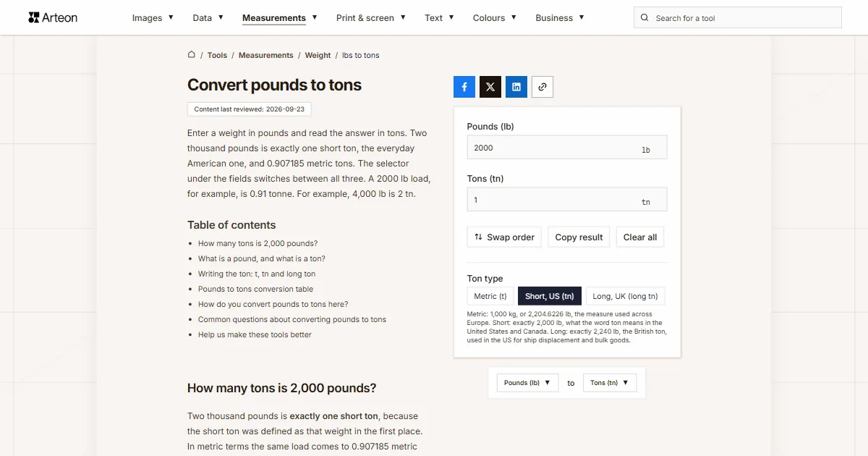Jump to 'How do you convert pounds to tons here?'
The height and width of the screenshot is (456, 868).
click(273, 305)
